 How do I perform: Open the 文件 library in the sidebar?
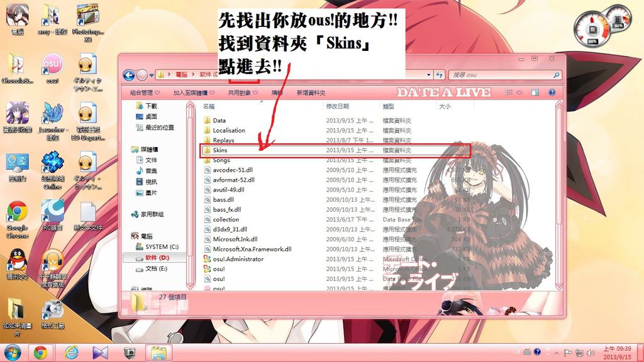click(x=147, y=160)
